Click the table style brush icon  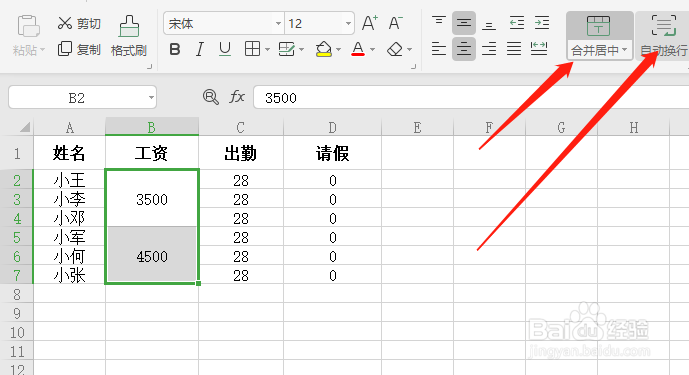[286, 49]
